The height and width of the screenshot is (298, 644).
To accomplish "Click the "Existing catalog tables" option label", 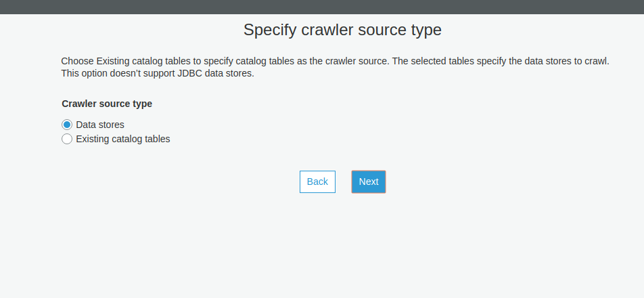I will (123, 139).
